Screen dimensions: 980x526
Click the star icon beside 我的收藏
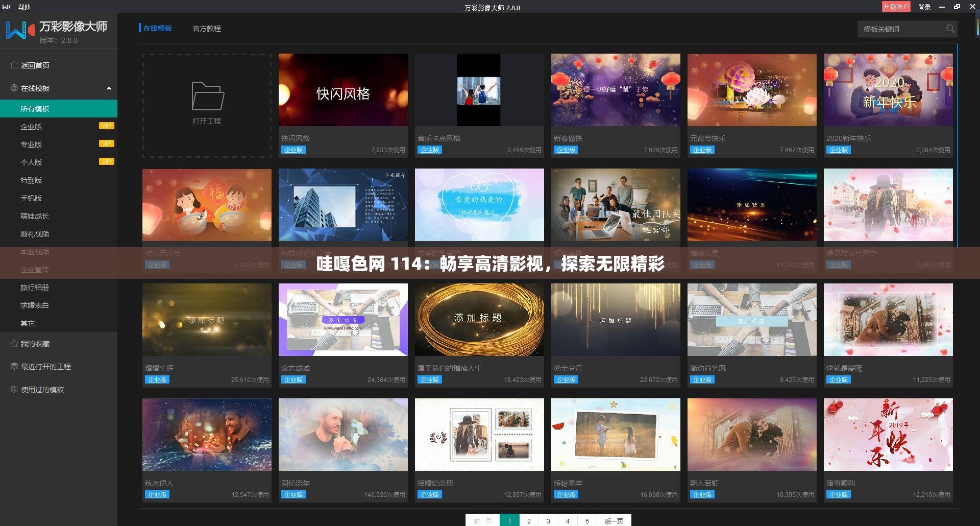(x=14, y=343)
